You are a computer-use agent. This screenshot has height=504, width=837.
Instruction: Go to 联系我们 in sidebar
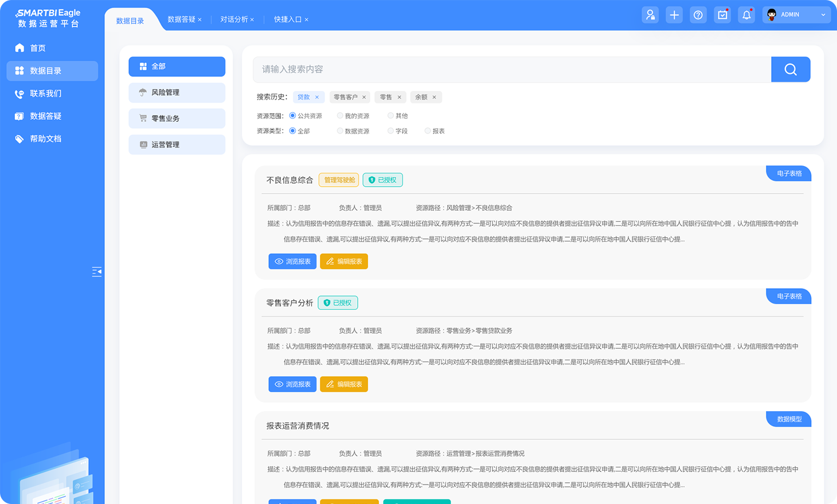45,93
